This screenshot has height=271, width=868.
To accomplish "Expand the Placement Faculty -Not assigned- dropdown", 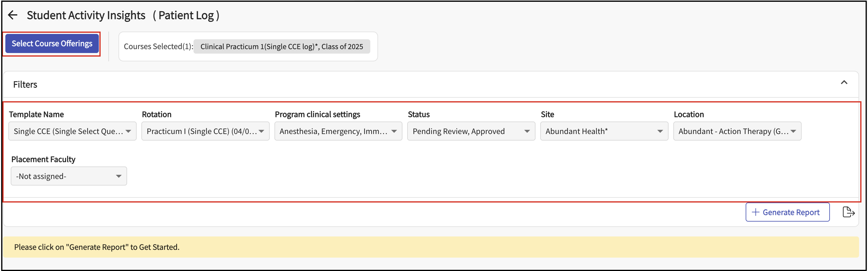I will tap(69, 176).
